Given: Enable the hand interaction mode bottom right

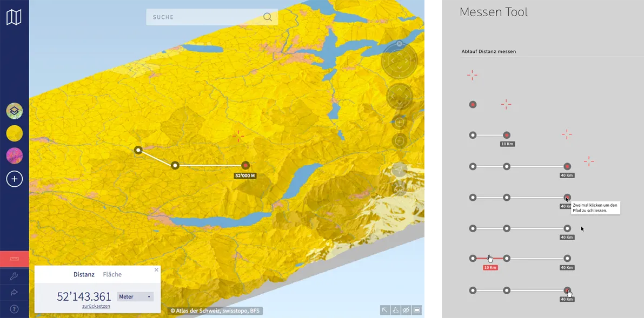Looking at the screenshot, I should 396,310.
